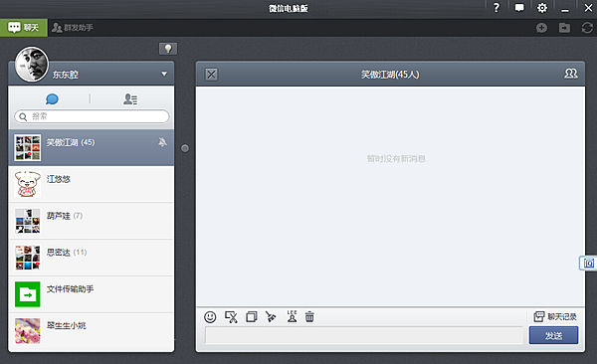Open the emoji picker in chat toolbar
The image size is (597, 364).
(210, 317)
